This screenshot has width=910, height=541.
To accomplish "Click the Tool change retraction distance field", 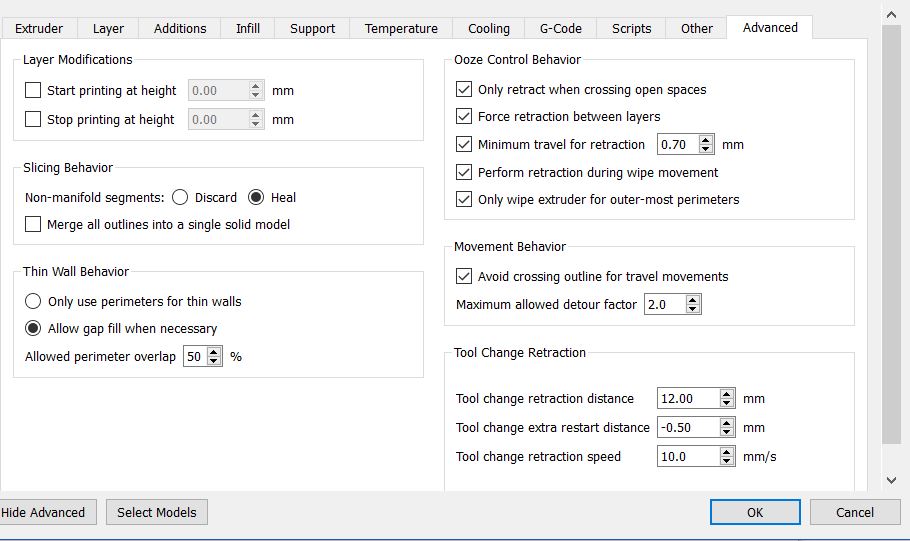I will tap(688, 399).
